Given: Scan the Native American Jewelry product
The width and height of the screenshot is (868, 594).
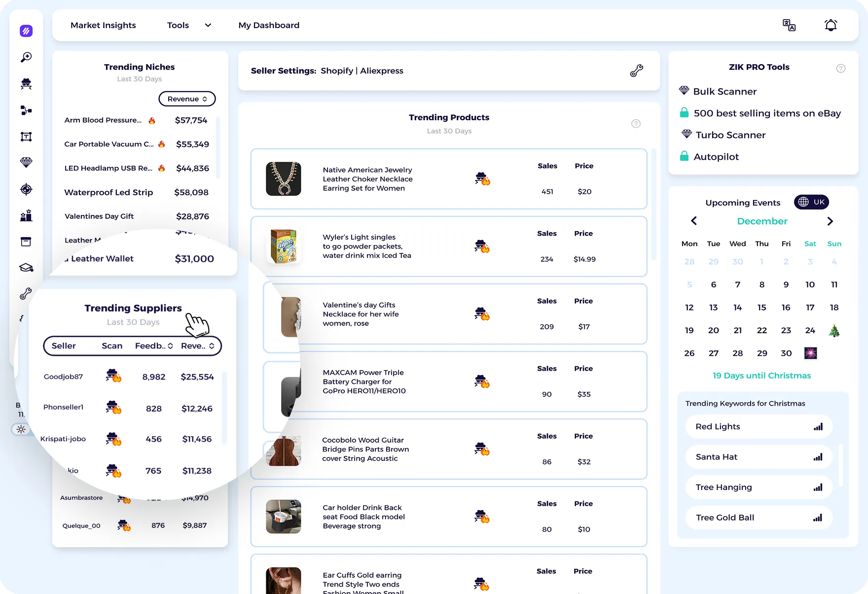Looking at the screenshot, I should [x=482, y=179].
